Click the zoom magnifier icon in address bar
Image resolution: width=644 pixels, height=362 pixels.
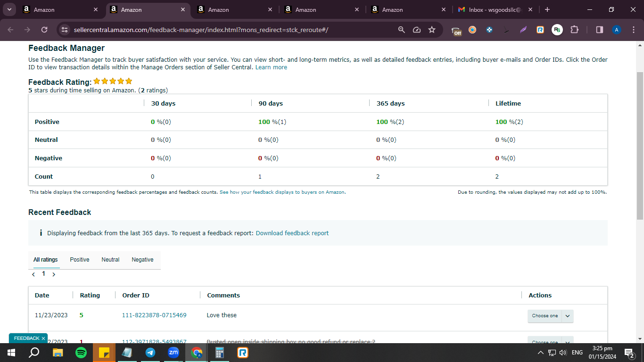(402, 30)
